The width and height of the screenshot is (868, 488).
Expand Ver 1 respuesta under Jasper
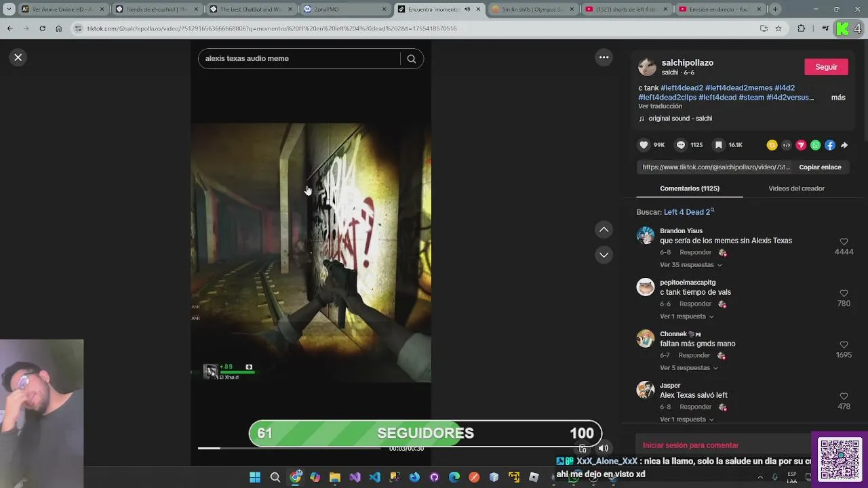point(687,420)
